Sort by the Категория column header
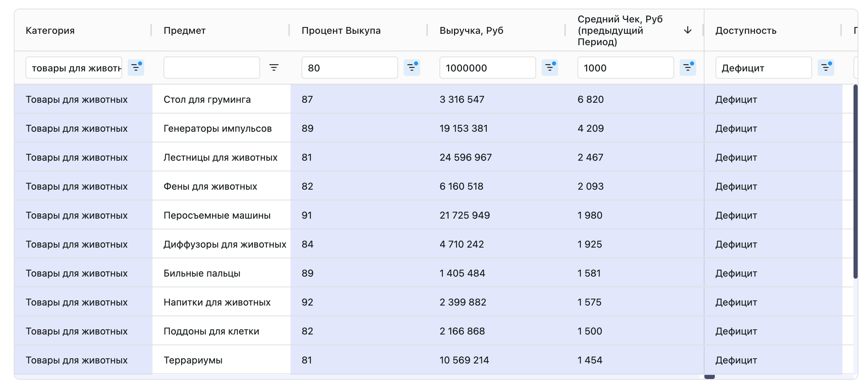Image resolution: width=868 pixels, height=389 pixels. click(x=50, y=30)
